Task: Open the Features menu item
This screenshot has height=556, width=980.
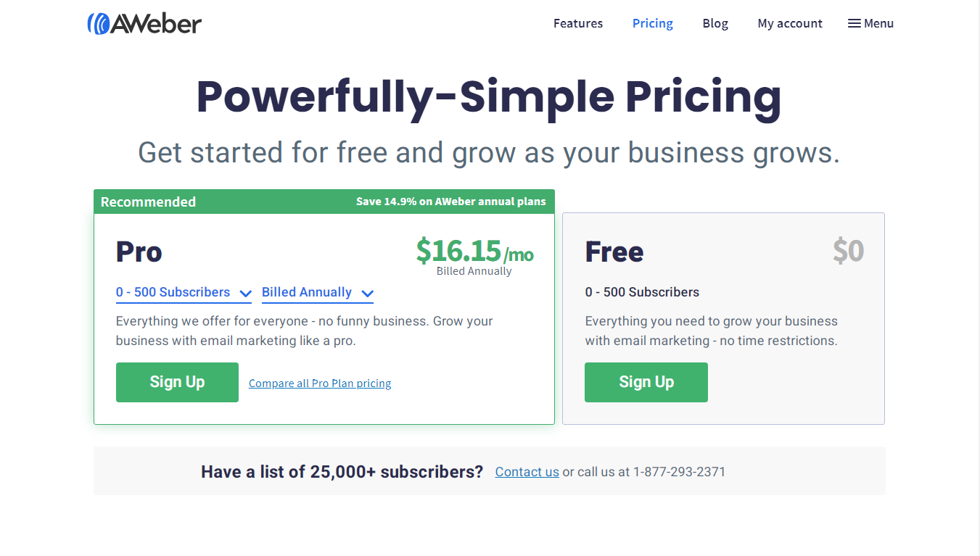Action: pos(578,23)
